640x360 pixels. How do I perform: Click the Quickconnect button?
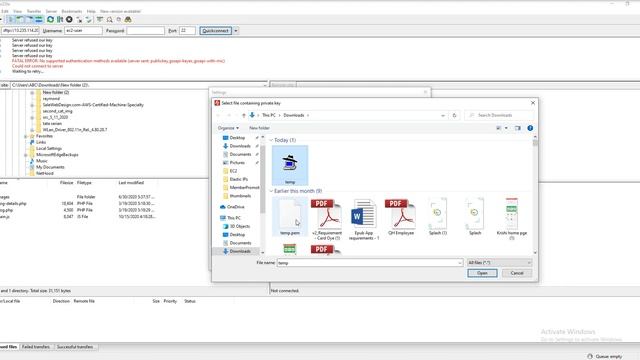216,31
